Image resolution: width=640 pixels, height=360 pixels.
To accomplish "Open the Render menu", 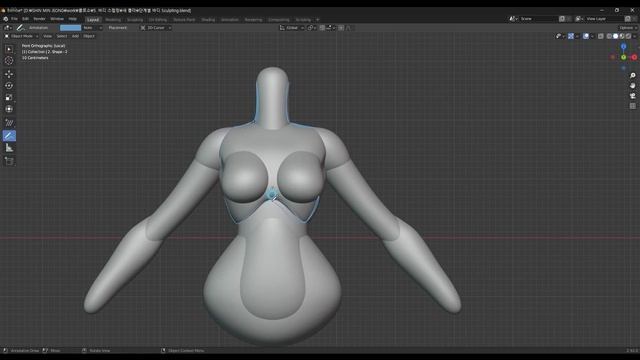I will click(x=39, y=19).
